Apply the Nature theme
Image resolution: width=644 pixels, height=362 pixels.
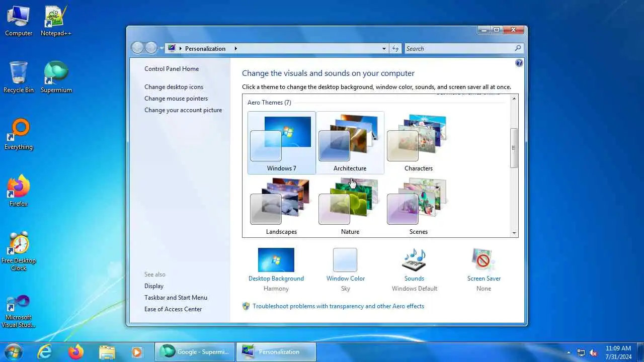pos(350,206)
